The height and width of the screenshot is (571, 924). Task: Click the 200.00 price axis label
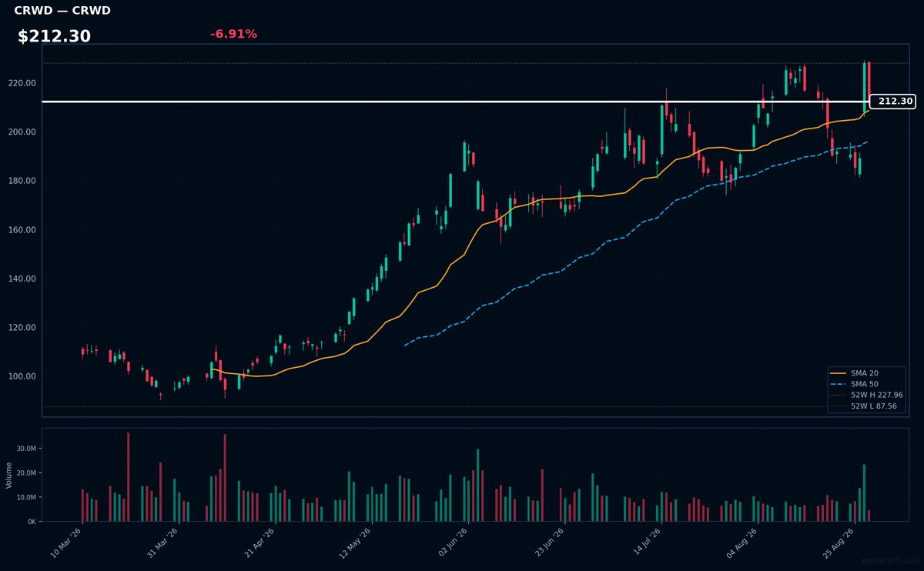pyautogui.click(x=23, y=132)
